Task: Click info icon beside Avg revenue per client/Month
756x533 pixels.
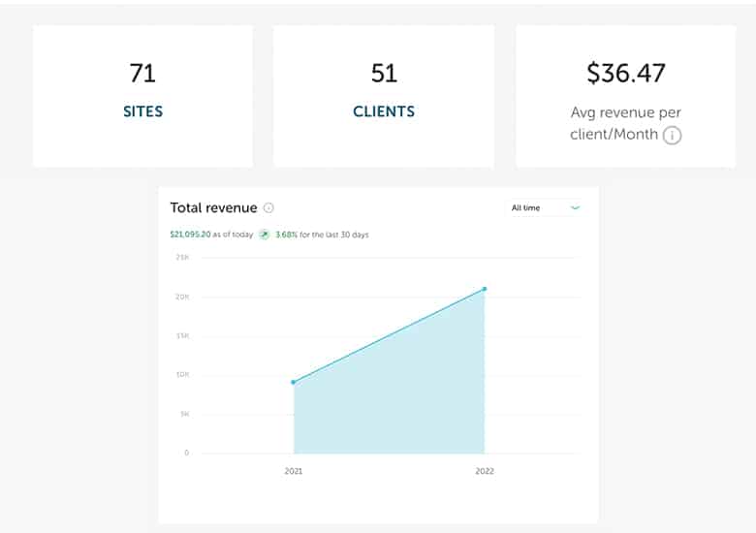Action: 672,136
